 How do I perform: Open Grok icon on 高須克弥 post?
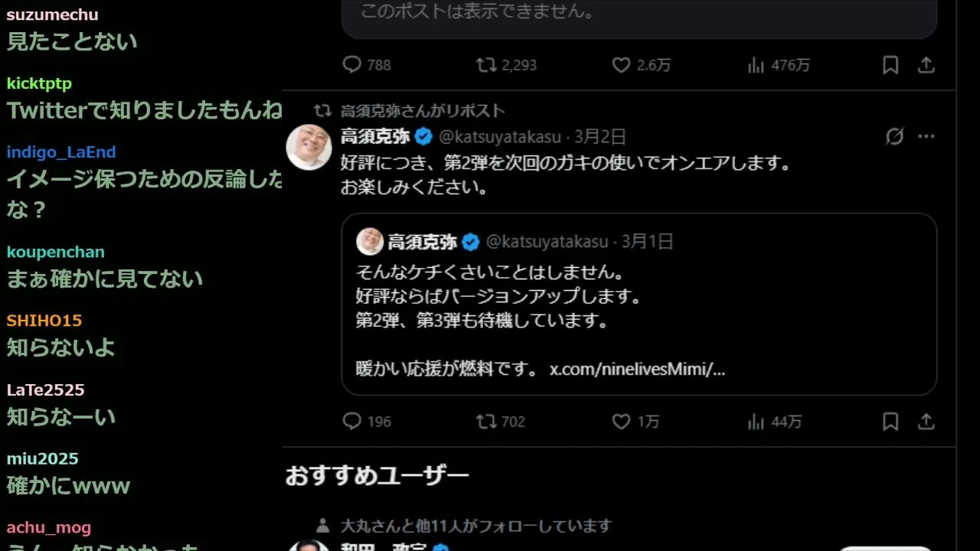point(894,137)
